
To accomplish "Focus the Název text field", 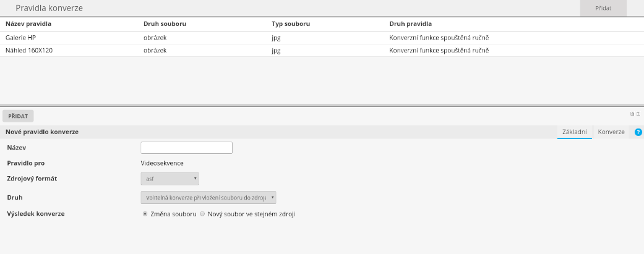I will (x=186, y=147).
